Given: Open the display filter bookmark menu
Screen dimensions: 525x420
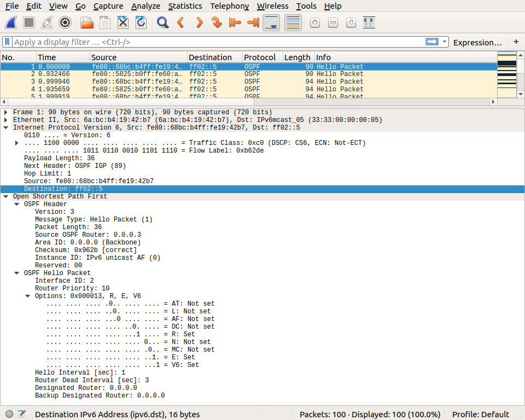Looking at the screenshot, I should [x=7, y=42].
